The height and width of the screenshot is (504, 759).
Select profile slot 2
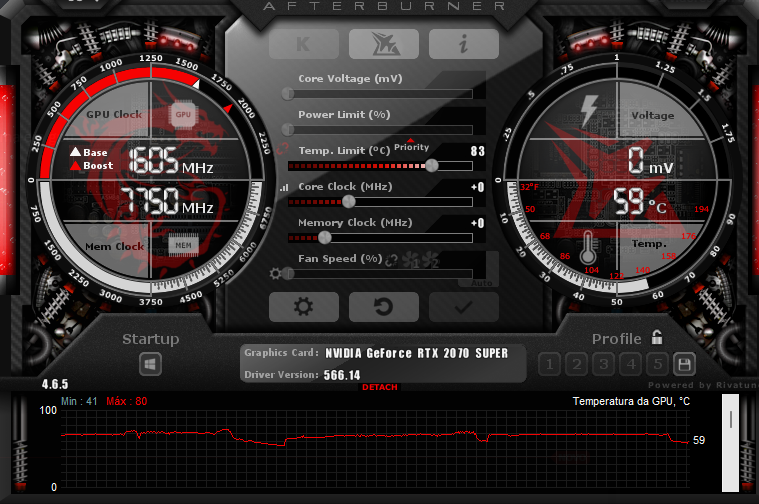577,364
